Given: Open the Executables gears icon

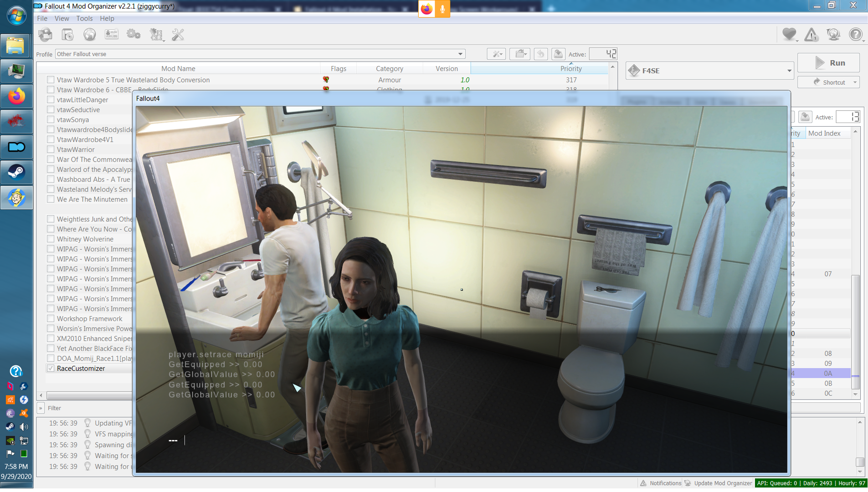Looking at the screenshot, I should point(134,35).
